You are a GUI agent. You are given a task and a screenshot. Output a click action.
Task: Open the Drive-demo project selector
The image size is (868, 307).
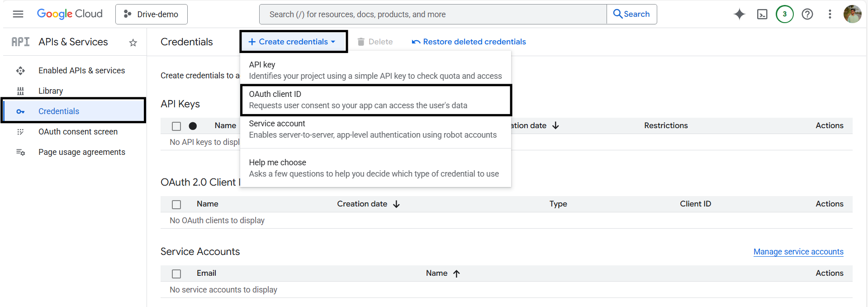click(152, 14)
